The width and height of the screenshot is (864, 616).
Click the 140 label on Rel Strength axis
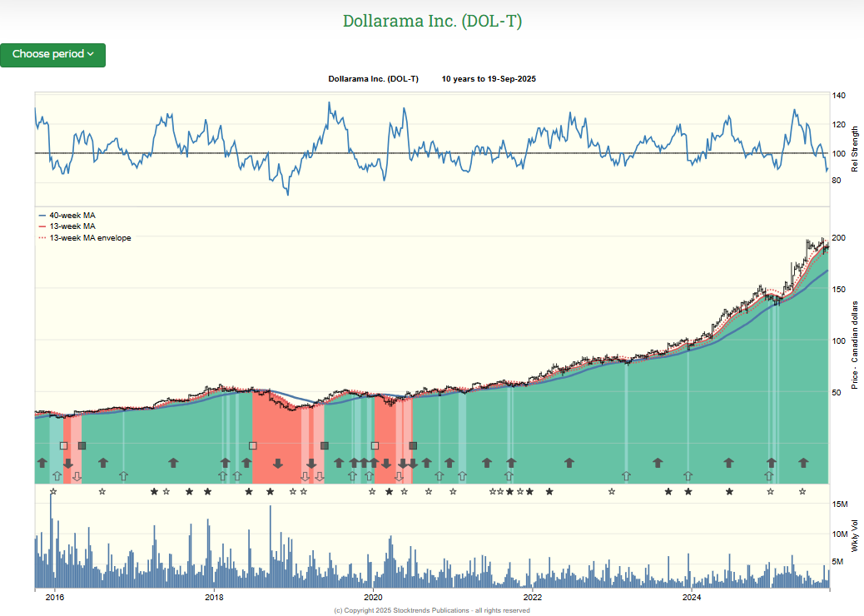839,96
